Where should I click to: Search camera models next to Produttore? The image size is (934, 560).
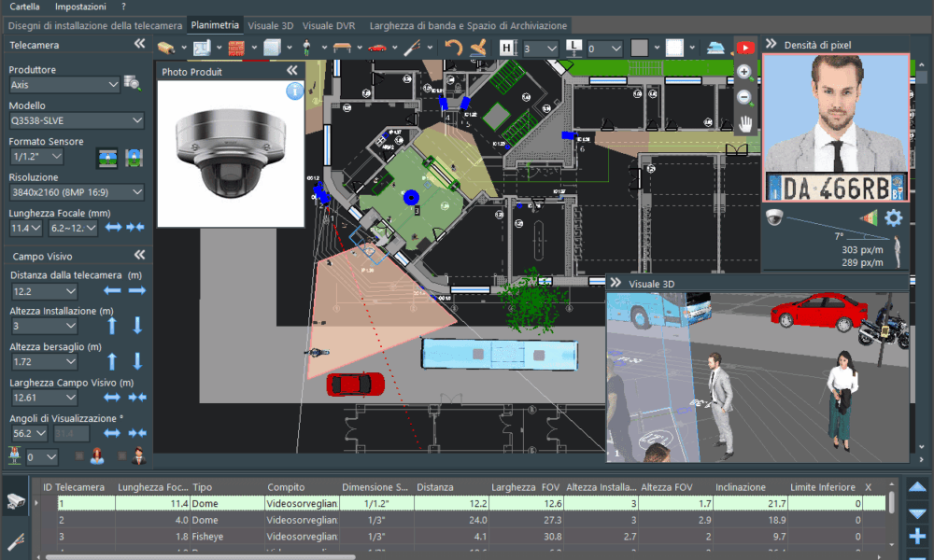coord(133,83)
